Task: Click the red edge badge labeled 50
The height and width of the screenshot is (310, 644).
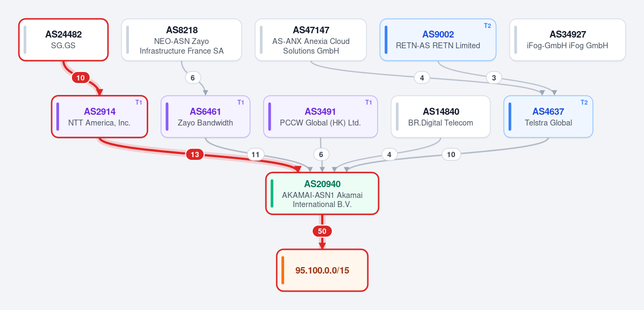Action: [322, 231]
